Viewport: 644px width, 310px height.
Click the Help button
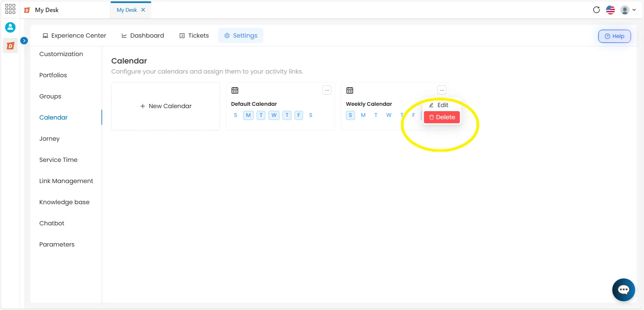(614, 36)
